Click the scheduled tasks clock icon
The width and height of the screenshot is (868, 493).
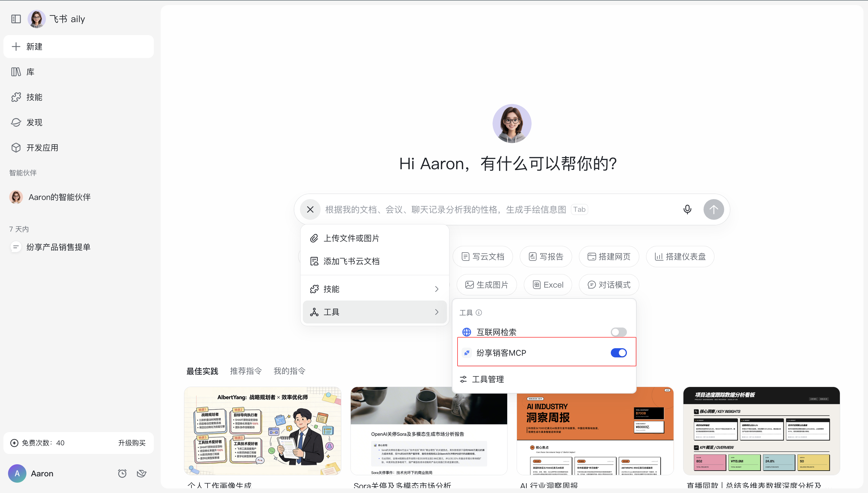[122, 473]
